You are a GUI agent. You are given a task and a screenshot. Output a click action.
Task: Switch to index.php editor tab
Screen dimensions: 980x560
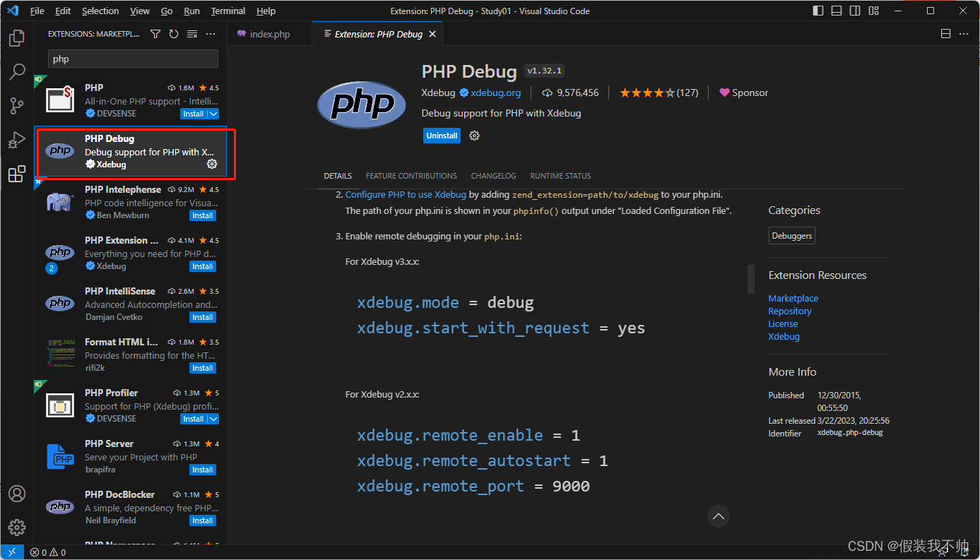point(269,34)
